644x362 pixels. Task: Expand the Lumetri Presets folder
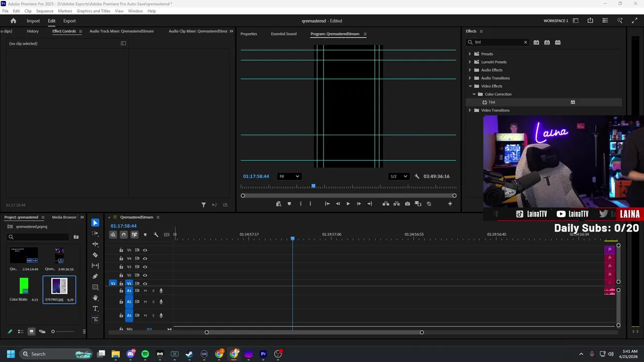470,62
